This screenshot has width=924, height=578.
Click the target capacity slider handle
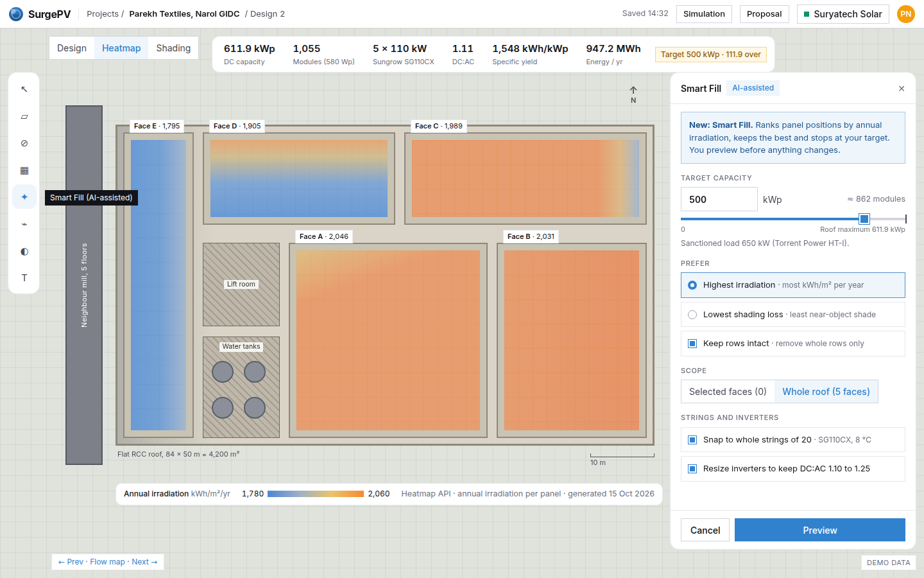[864, 219]
